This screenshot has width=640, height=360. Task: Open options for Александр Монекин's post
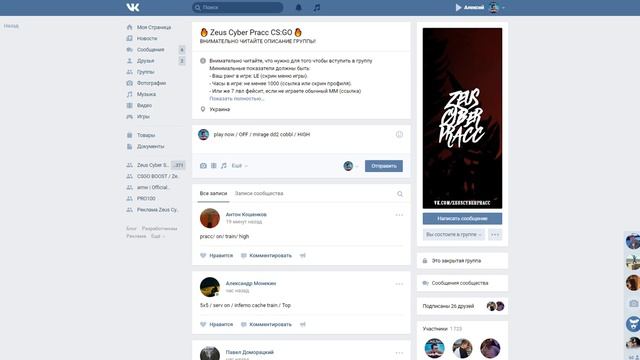(x=399, y=284)
